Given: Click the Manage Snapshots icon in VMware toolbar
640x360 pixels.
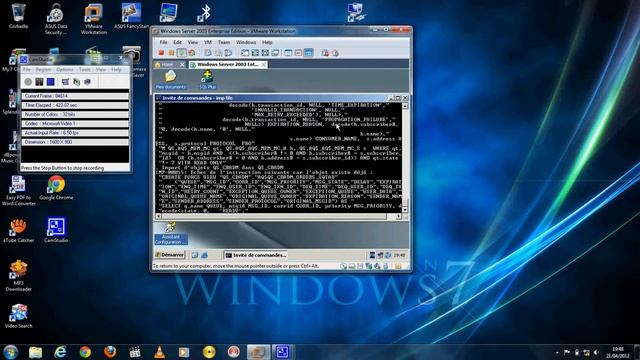Looking at the screenshot, I should (228, 53).
